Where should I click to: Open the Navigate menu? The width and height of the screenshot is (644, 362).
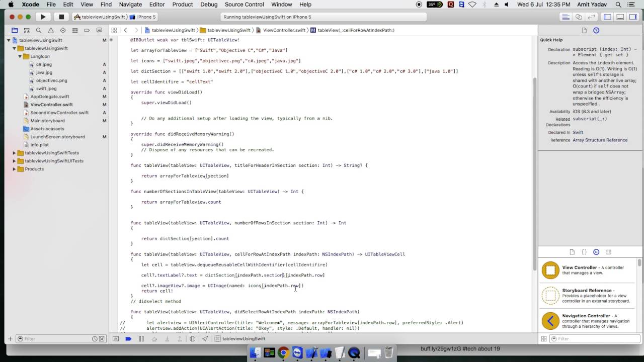pyautogui.click(x=130, y=5)
